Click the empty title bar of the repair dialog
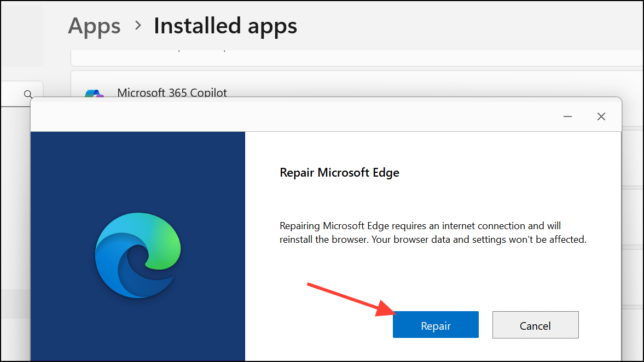The height and width of the screenshot is (362, 644). (274, 116)
